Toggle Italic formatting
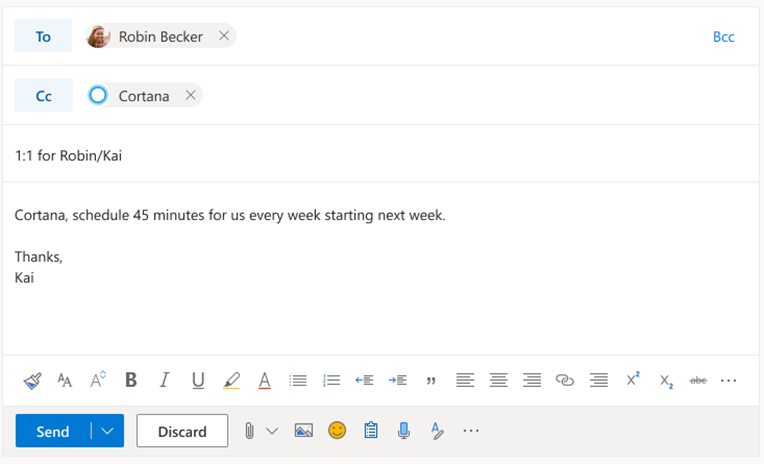This screenshot has height=464, width=764. [165, 380]
